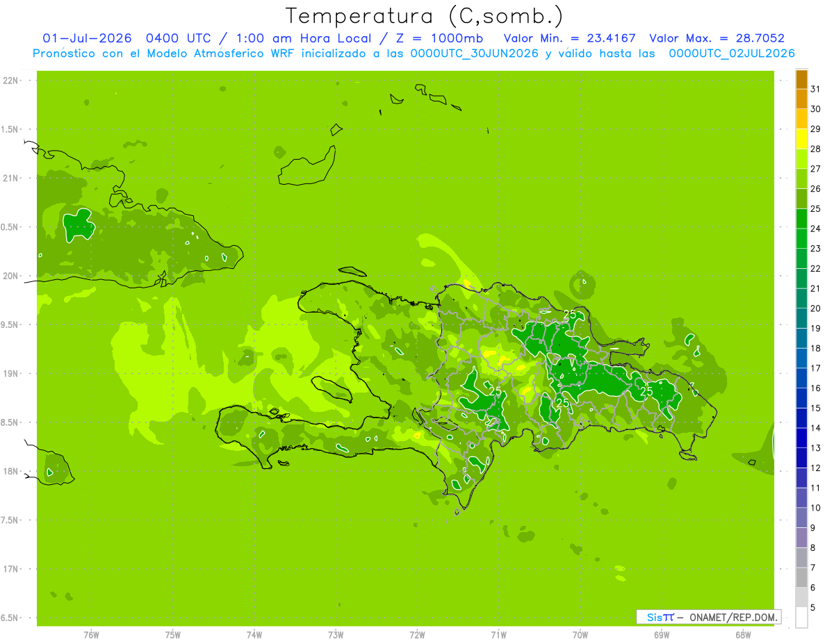Click the legend swatch between 24 and 25
The width and height of the screenshot is (834, 644).
pyautogui.click(x=801, y=218)
